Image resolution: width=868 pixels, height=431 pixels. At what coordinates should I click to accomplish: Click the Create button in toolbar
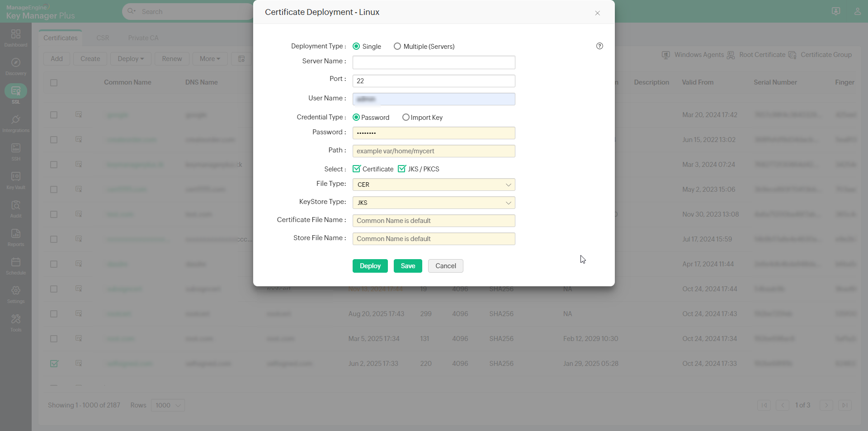tap(90, 59)
